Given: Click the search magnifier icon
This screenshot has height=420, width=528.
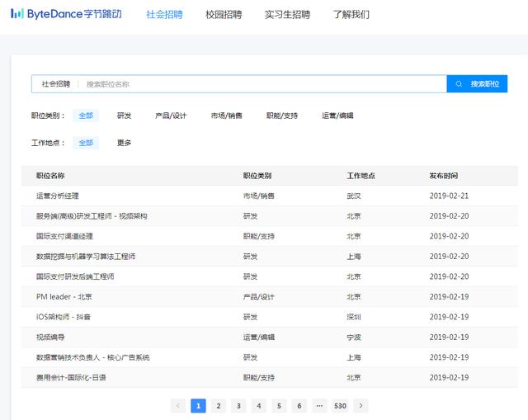Looking at the screenshot, I should pyautogui.click(x=459, y=84).
